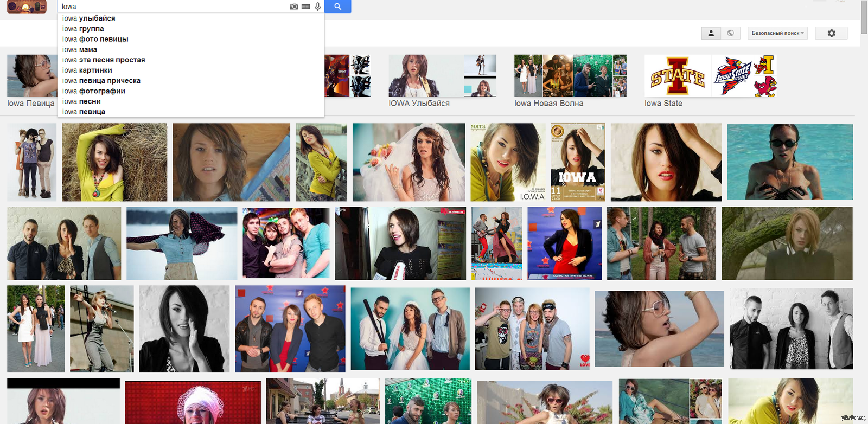The height and width of the screenshot is (424, 868).
Task: Open trio photo with man in turquoise shirt
Action: pos(286,243)
